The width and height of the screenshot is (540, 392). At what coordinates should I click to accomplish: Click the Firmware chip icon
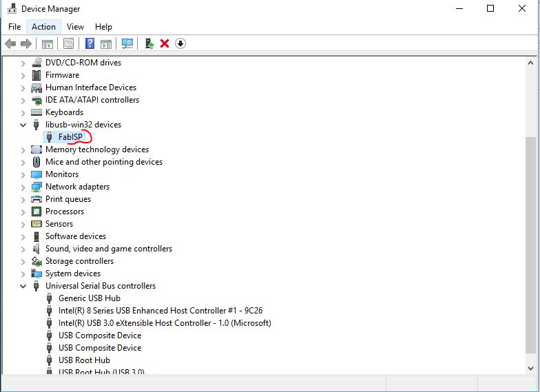(x=37, y=74)
